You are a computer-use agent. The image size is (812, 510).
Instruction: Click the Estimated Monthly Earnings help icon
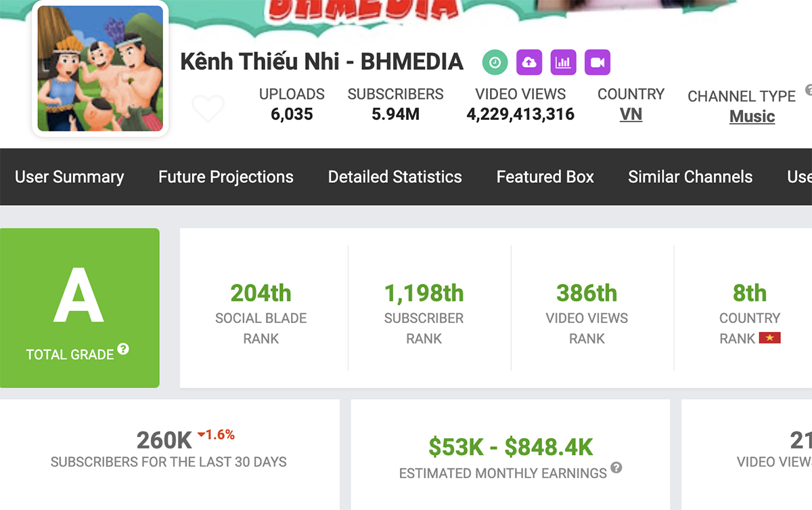pyautogui.click(x=616, y=467)
